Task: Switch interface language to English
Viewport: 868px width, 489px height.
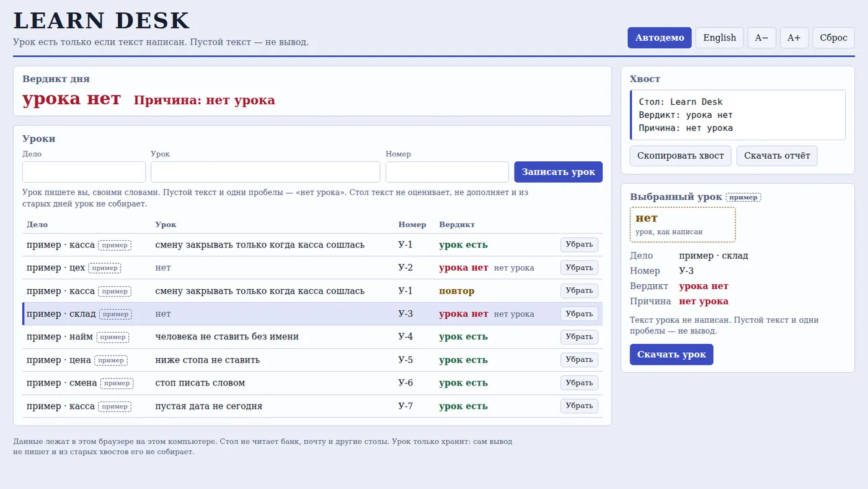Action: coord(719,38)
